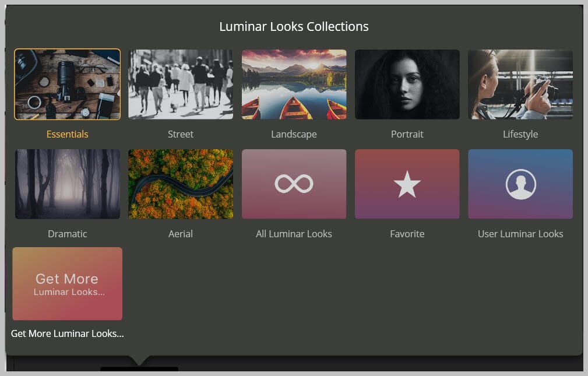
Task: Click the Street label text
Action: (x=181, y=134)
